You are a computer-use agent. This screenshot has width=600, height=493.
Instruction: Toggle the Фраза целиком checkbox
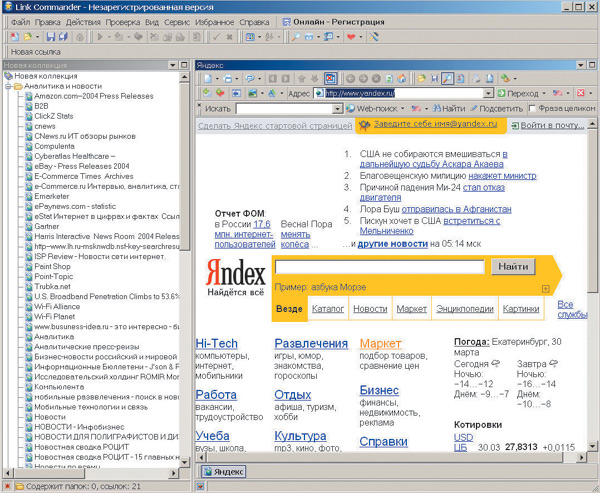coord(532,109)
